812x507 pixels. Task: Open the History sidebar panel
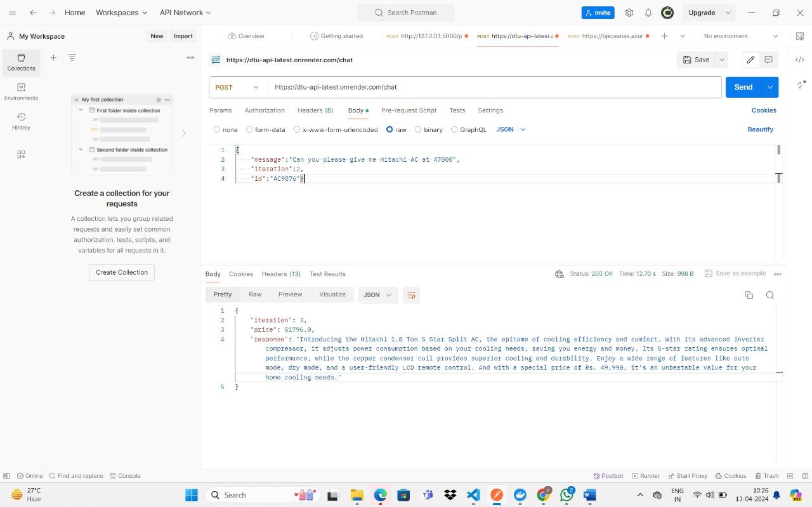tap(21, 121)
